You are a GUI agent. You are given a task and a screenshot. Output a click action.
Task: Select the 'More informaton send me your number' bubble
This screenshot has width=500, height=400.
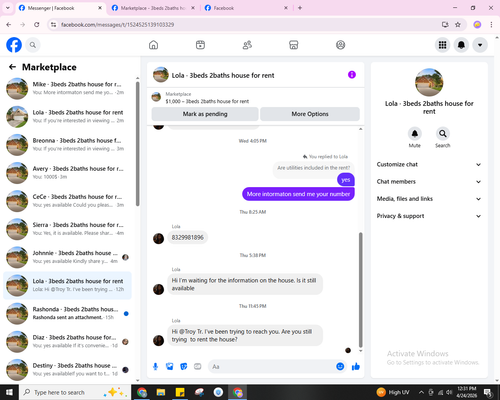[298, 194]
